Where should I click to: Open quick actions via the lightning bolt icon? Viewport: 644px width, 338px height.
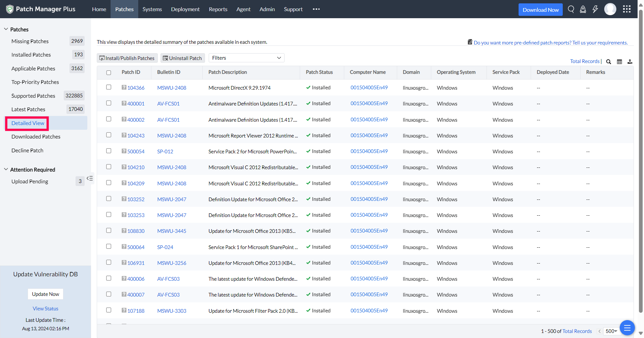click(x=595, y=9)
